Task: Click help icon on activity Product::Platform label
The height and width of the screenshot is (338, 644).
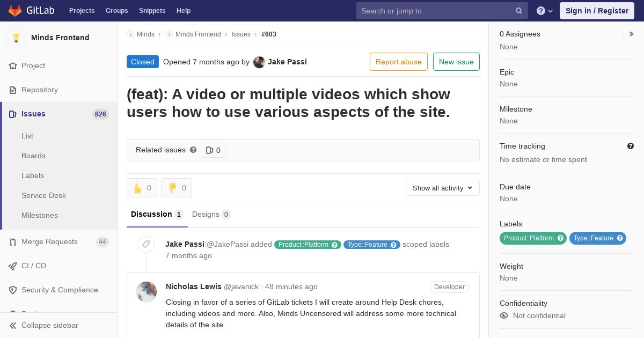Action: (x=335, y=245)
